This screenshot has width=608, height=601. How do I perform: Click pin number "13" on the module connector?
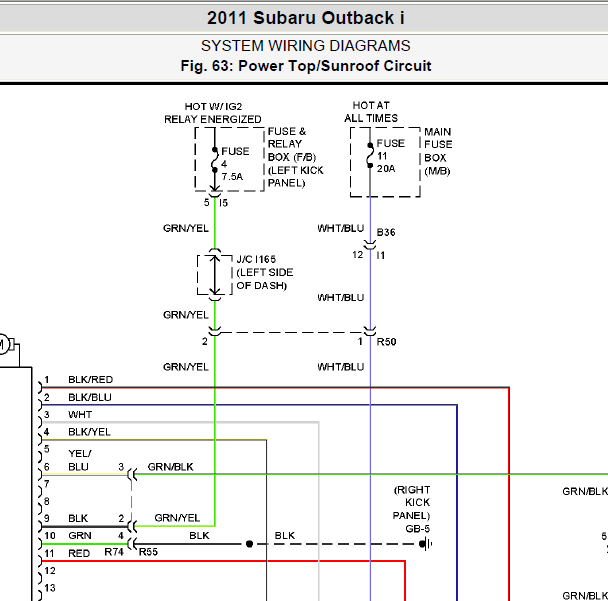coord(50,588)
